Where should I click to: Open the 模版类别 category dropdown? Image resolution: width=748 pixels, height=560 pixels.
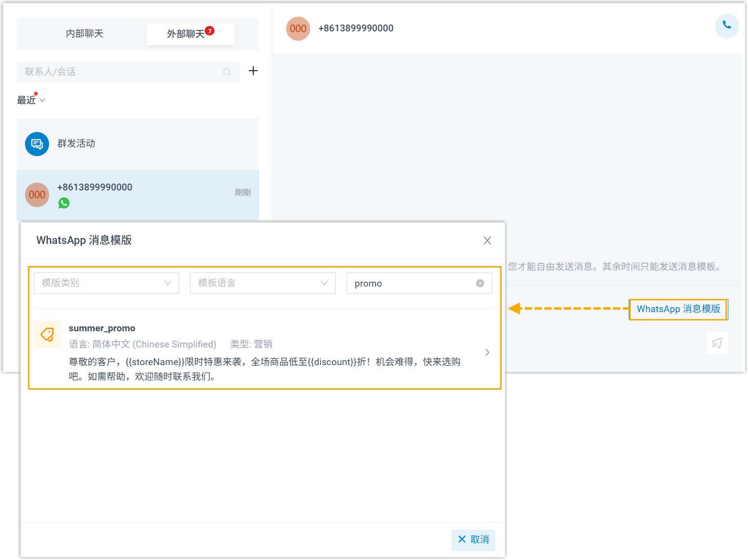pos(106,283)
